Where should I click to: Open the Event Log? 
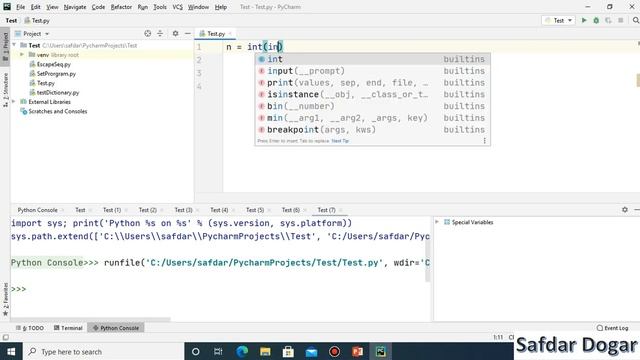click(612, 328)
